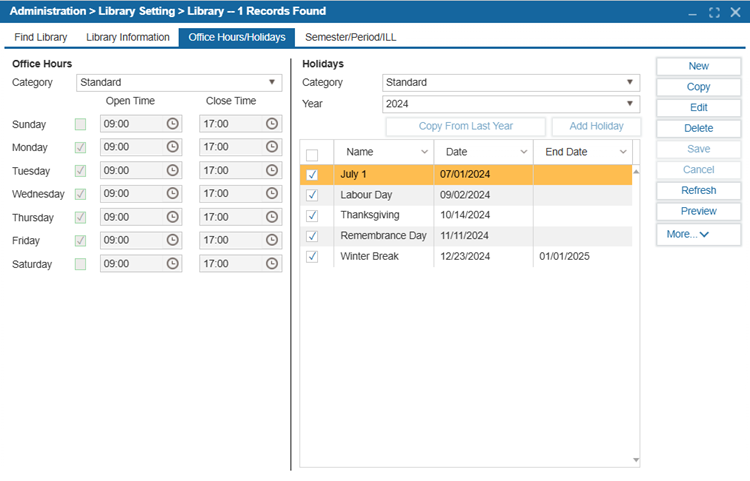The width and height of the screenshot is (750, 481).
Task: Toggle the Saturday office hours checkbox
Action: coord(80,264)
